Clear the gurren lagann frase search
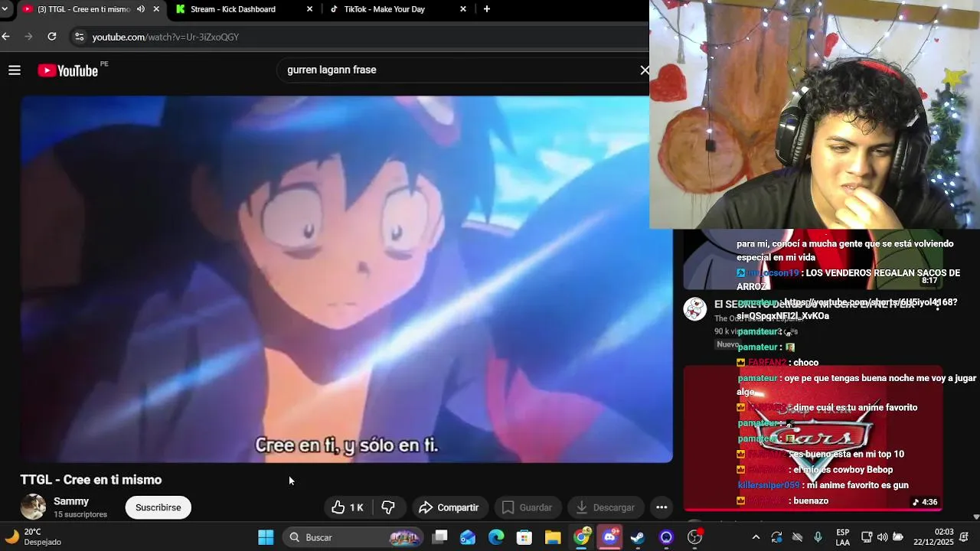 click(x=644, y=70)
